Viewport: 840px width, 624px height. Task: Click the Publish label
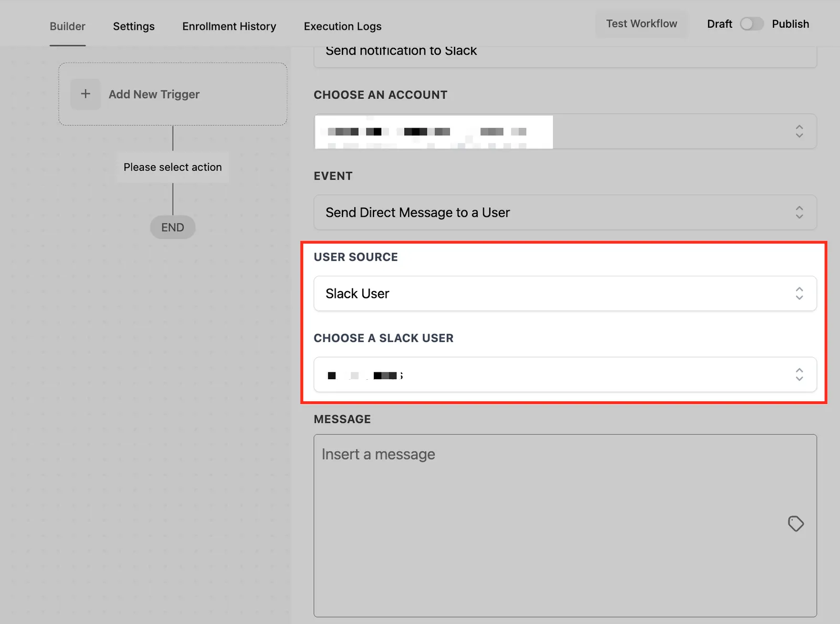click(x=790, y=24)
